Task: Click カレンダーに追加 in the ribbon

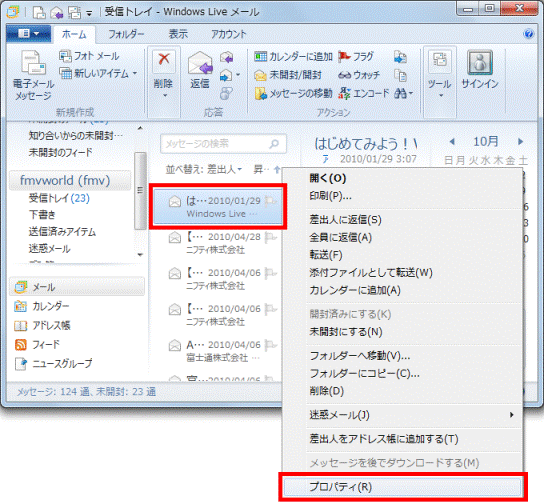Action: 293,56
